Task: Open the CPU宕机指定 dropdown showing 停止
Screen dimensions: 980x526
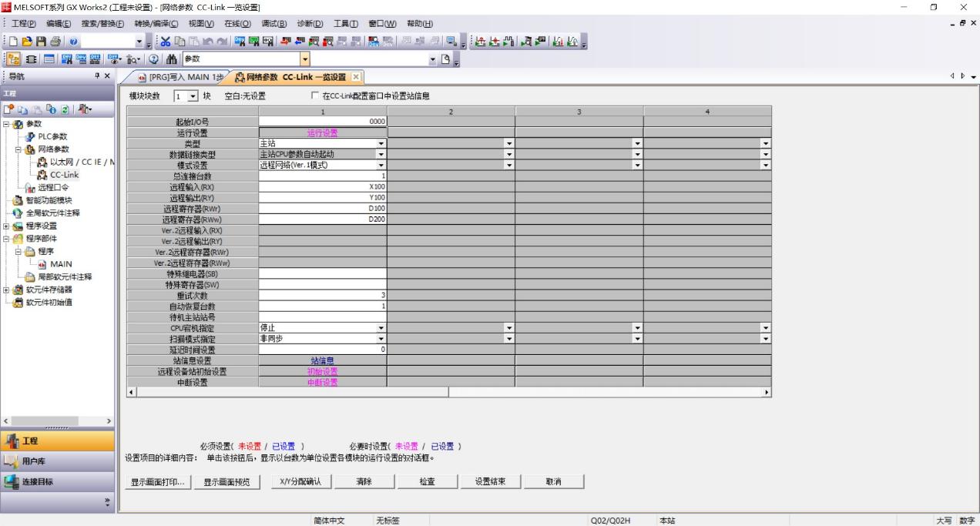Action: click(381, 327)
